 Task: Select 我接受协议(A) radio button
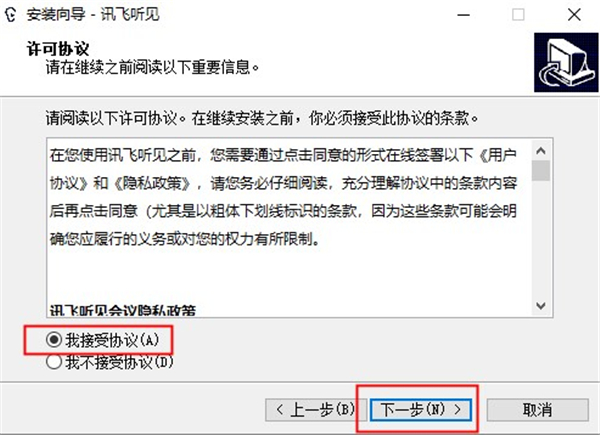click(54, 339)
